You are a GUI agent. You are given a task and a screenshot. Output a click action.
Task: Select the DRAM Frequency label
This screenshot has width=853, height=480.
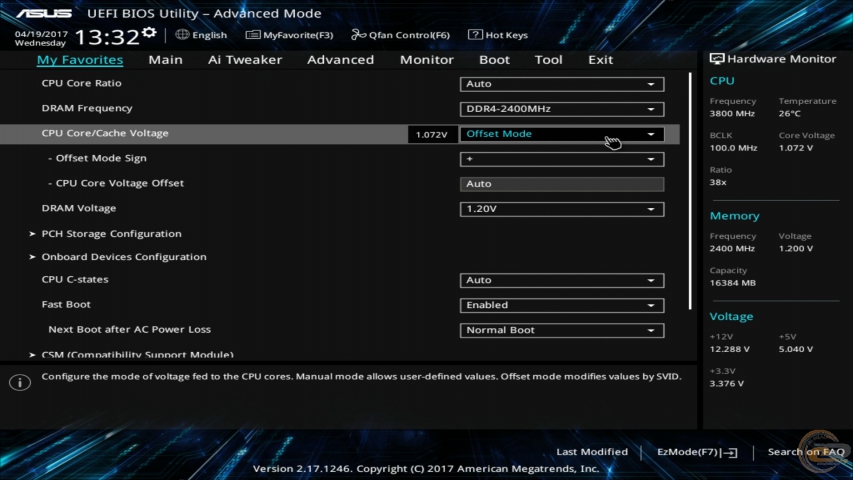point(87,108)
